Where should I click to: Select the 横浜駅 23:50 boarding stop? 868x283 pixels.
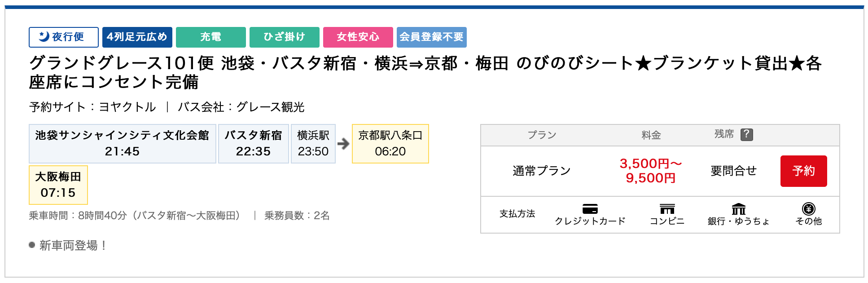(313, 144)
